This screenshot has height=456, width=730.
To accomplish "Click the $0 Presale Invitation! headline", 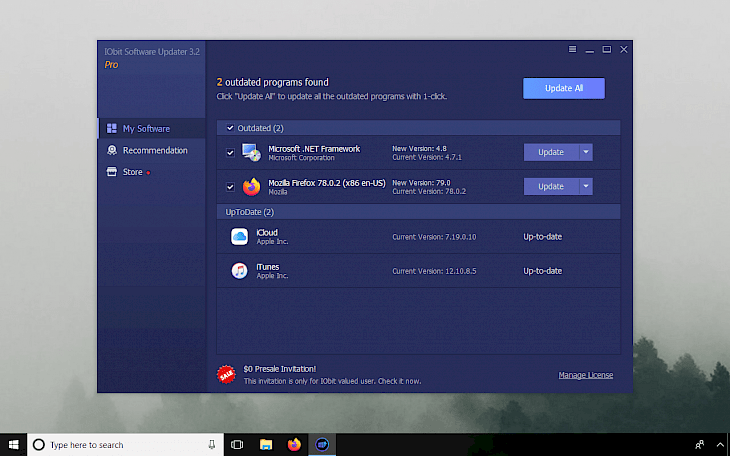I will pyautogui.click(x=279, y=369).
